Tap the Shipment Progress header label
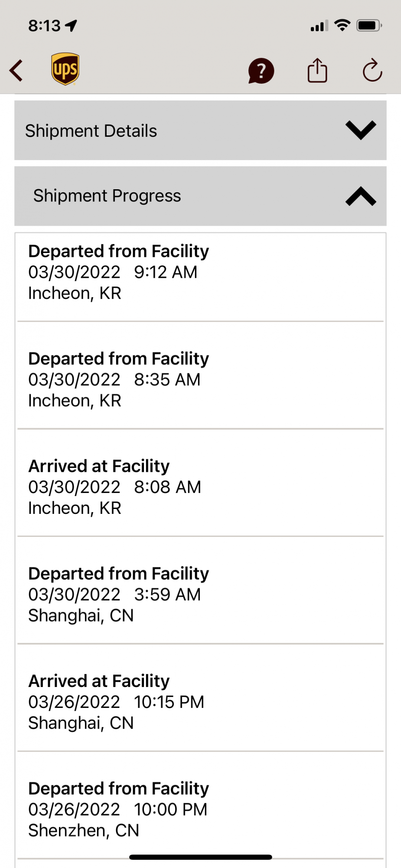401x868 pixels. coord(107,196)
